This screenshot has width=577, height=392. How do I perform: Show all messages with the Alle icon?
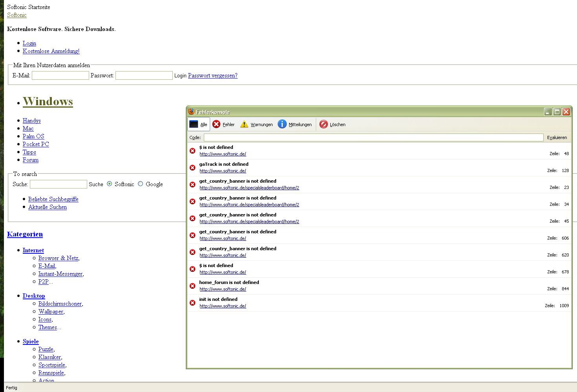coord(194,124)
